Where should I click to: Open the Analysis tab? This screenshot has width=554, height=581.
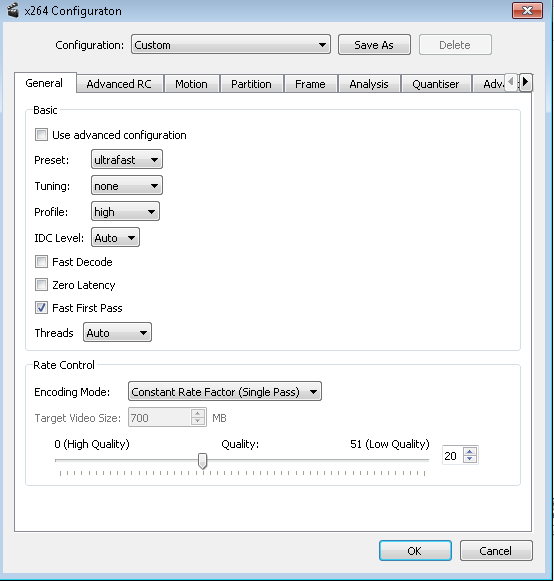(369, 84)
